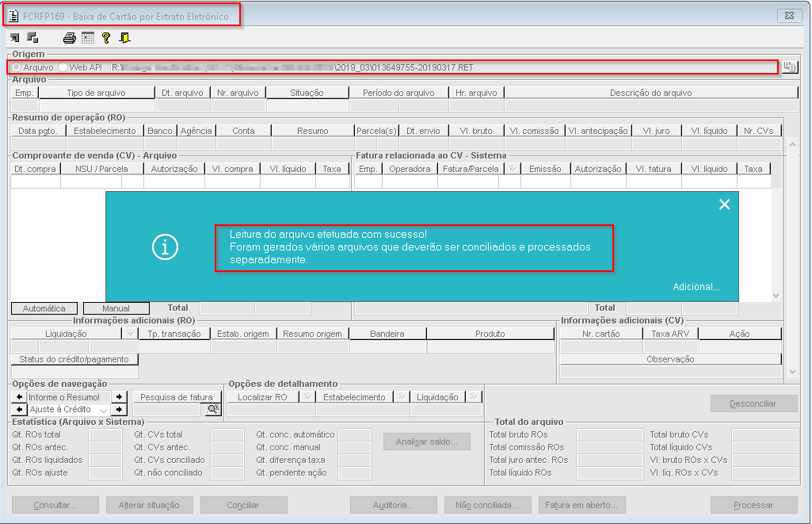Exit using the yellow door icon

point(125,38)
